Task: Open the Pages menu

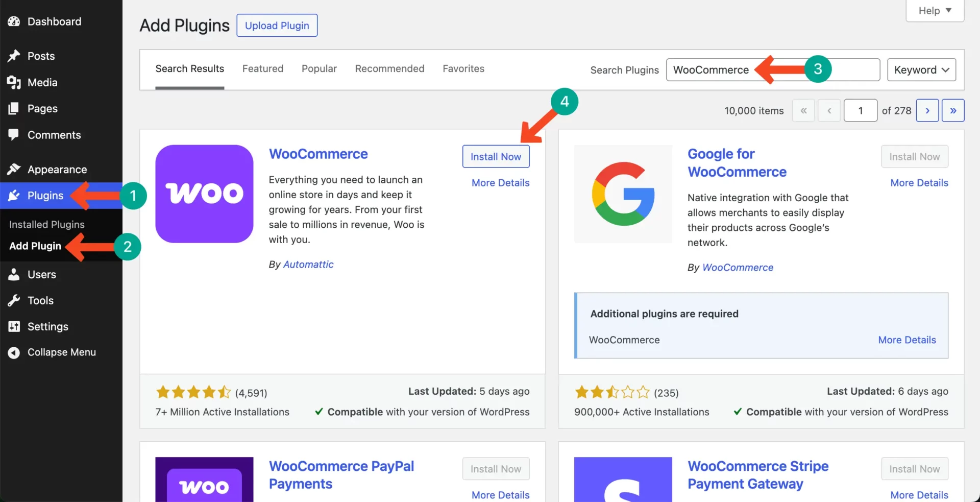Action: (x=42, y=108)
